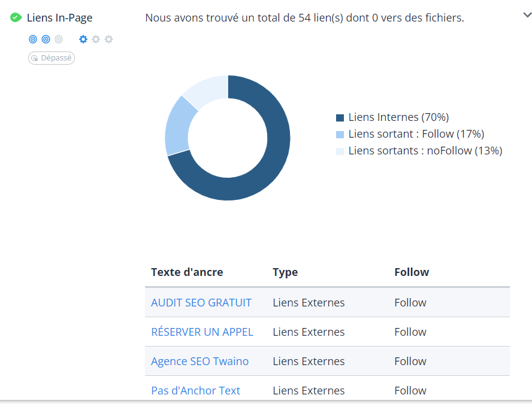Click the Type column header
This screenshot has height=407, width=532.
(285, 272)
